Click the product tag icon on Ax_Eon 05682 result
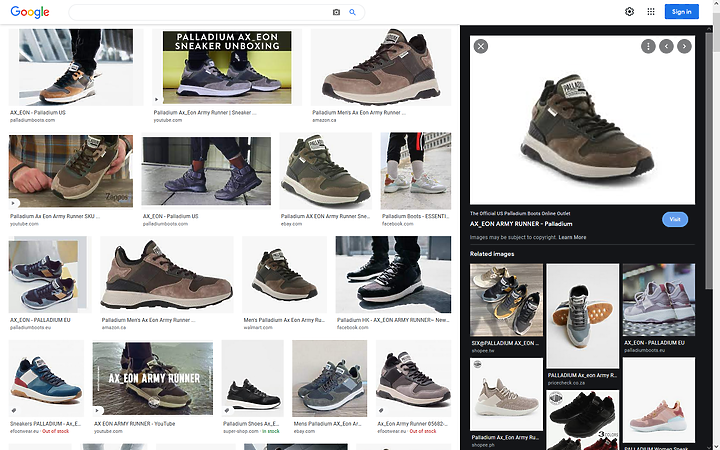The image size is (720, 450). pos(381,411)
